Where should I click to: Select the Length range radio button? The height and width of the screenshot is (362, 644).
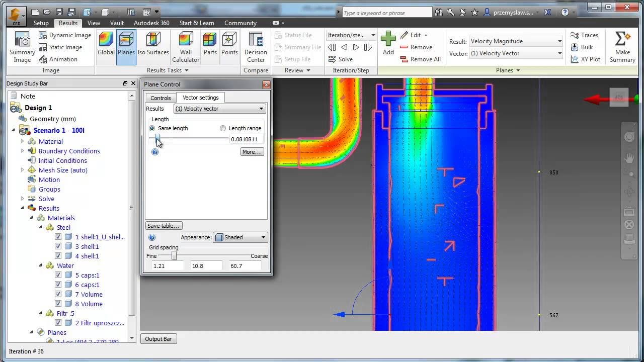(x=223, y=128)
